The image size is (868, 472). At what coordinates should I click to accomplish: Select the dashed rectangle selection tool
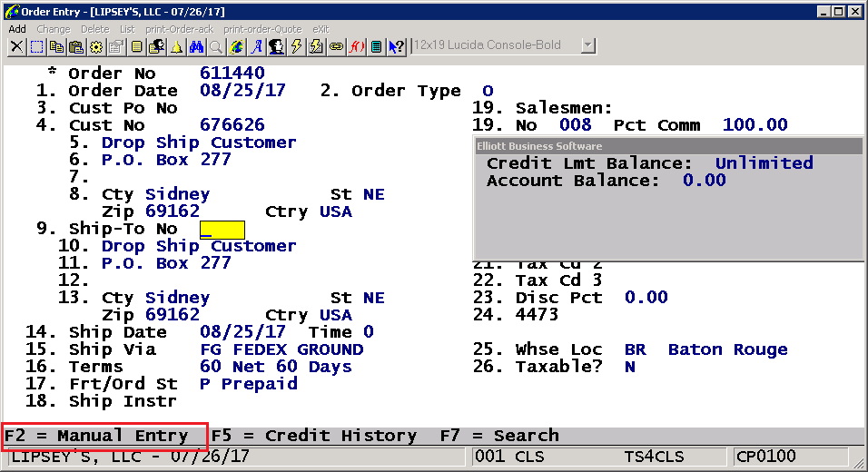[x=36, y=46]
